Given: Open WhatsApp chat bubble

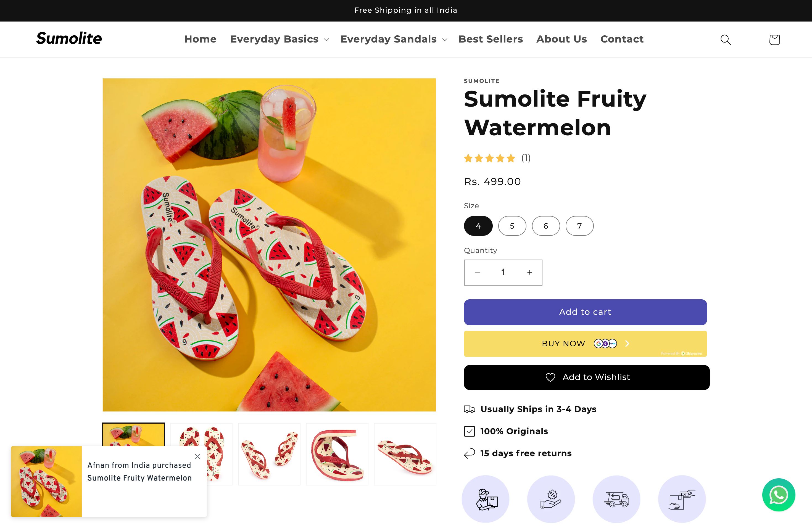Looking at the screenshot, I should (x=779, y=495).
